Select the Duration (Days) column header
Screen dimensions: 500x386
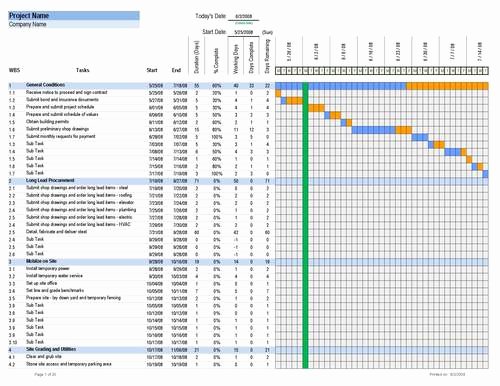click(x=197, y=57)
